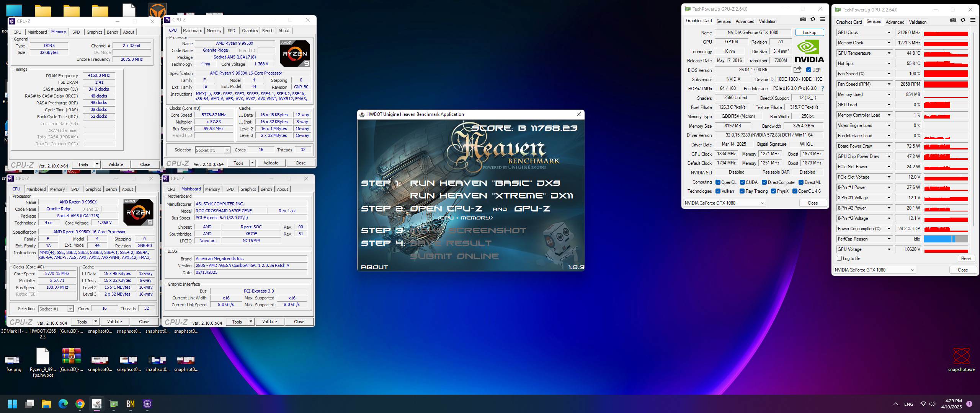Screen dimensions: 980x413
Task: Open hamburger menu in GPU-Z Graphics Card window
Action: [823, 20]
